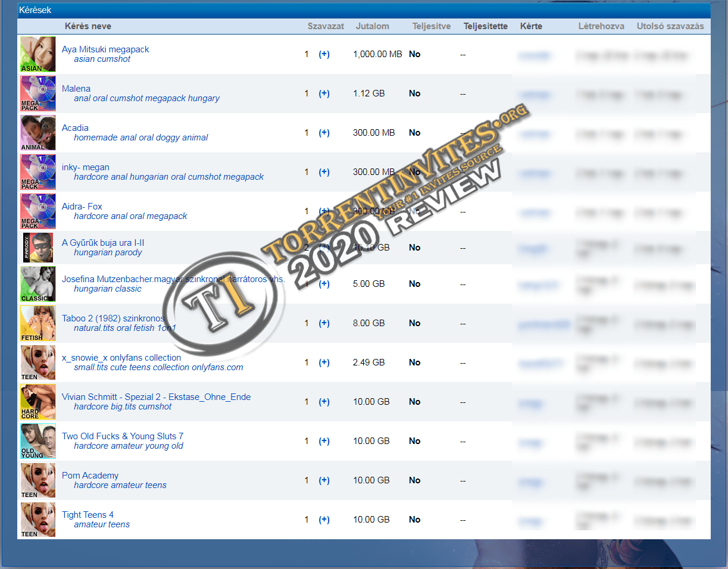Sort by the Kérés neve column header
Image resolution: width=728 pixels, height=569 pixels.
[88, 26]
